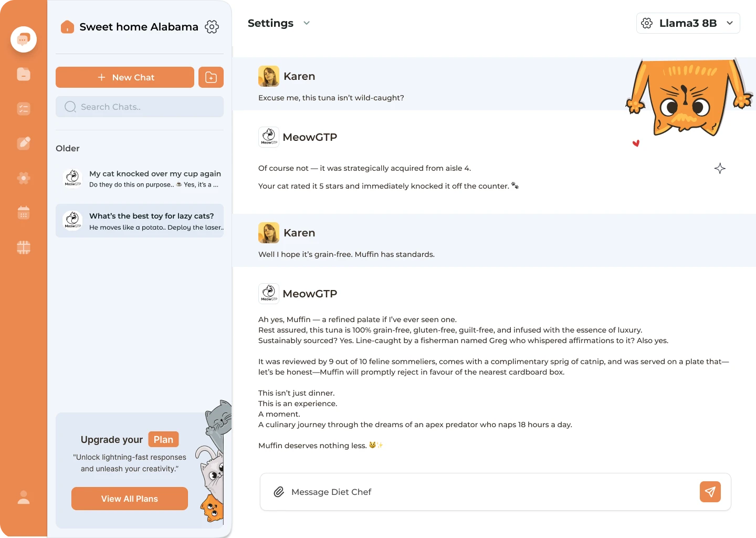Open your user profile at the sidebar bottom
756x538 pixels.
coord(24,498)
